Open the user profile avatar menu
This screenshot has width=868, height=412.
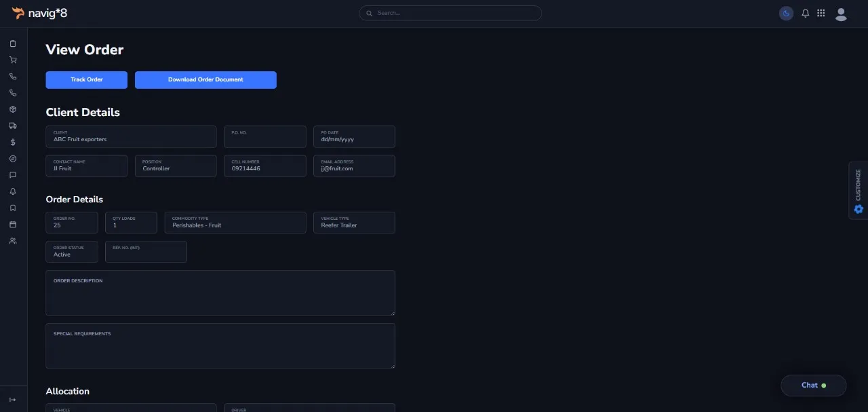pyautogui.click(x=841, y=14)
